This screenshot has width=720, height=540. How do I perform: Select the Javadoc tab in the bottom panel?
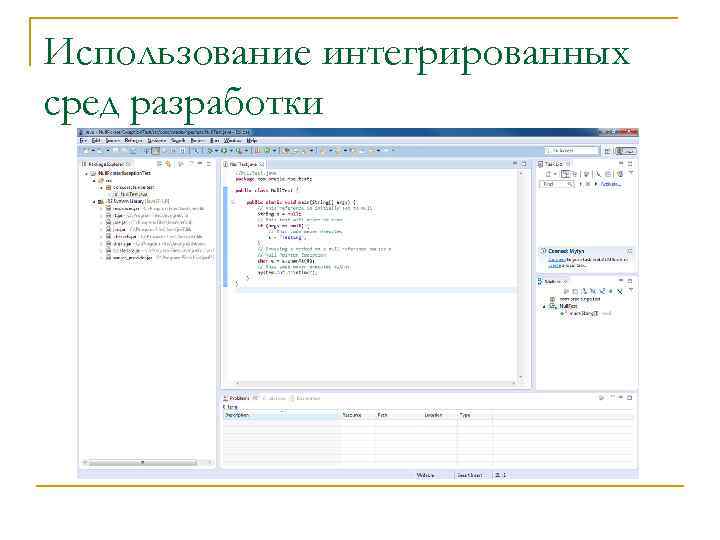coord(274,398)
